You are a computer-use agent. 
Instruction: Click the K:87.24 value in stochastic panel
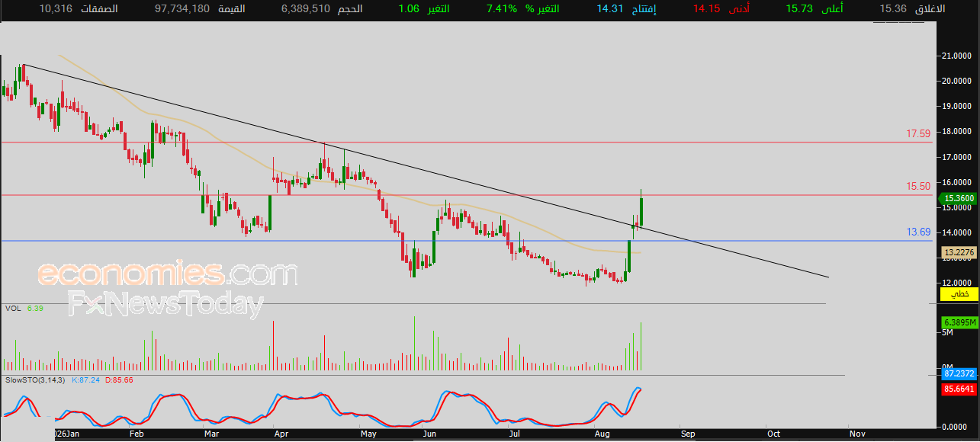click(x=87, y=380)
